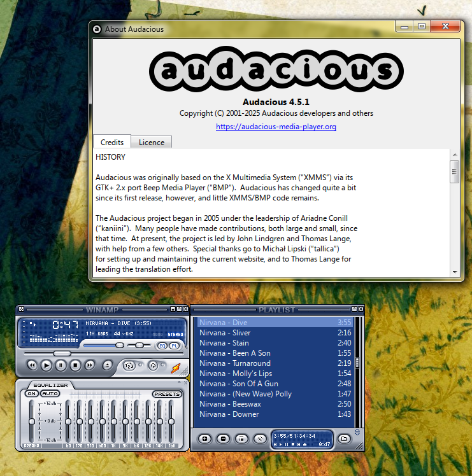
Task: Click the orange lightning bolt icon
Action: [x=176, y=368]
